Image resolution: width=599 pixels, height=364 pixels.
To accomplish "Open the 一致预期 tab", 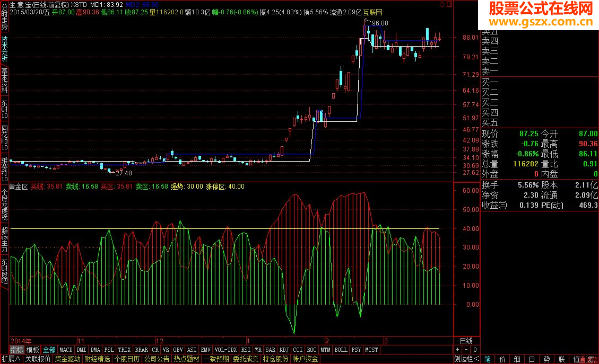I will (x=216, y=359).
